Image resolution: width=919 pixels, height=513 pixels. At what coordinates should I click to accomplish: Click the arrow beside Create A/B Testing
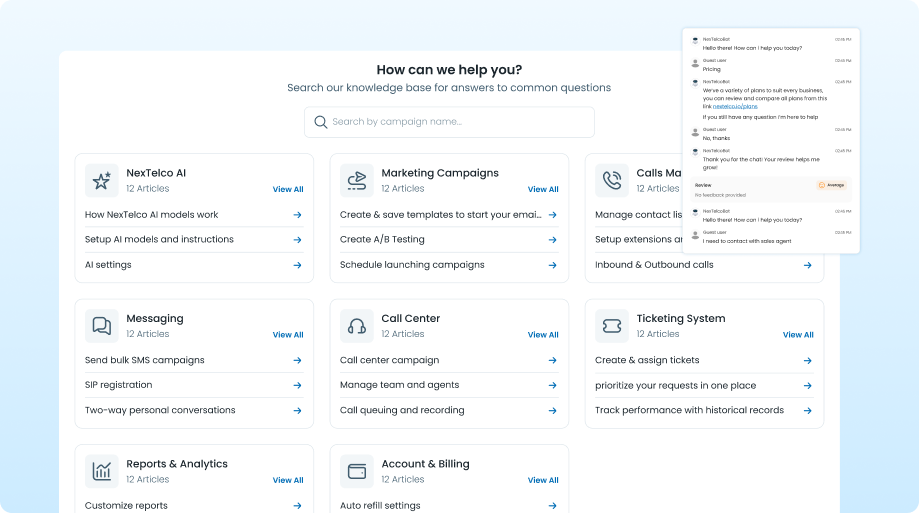pyautogui.click(x=552, y=240)
